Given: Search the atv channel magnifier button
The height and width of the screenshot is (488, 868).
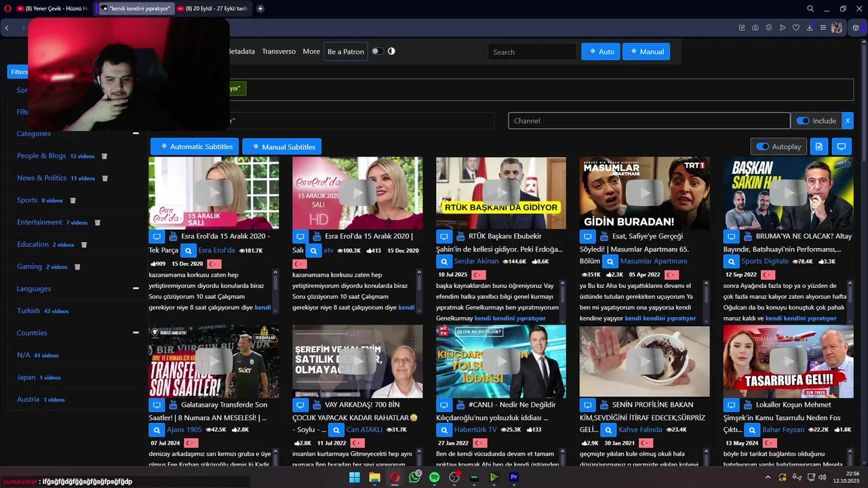Looking at the screenshot, I should point(313,250).
